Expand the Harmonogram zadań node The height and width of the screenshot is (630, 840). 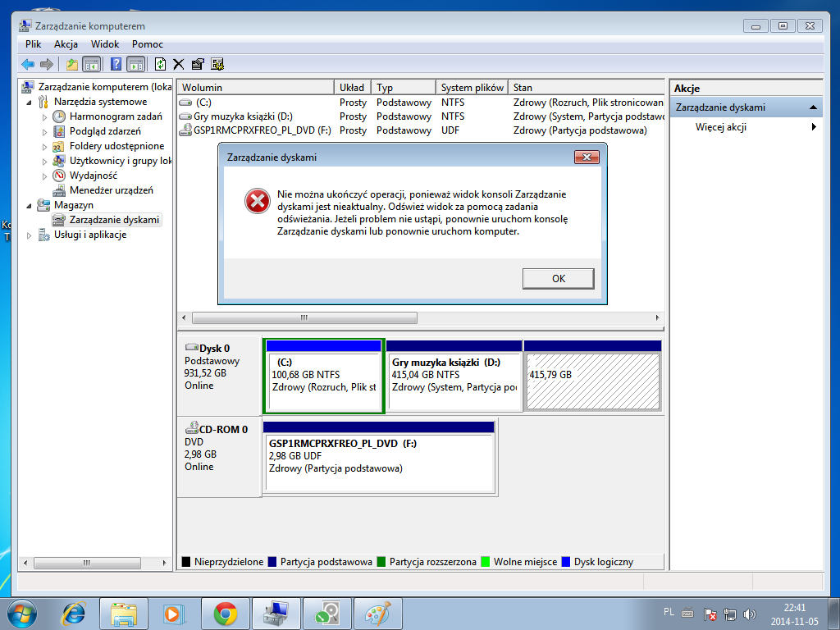point(44,116)
